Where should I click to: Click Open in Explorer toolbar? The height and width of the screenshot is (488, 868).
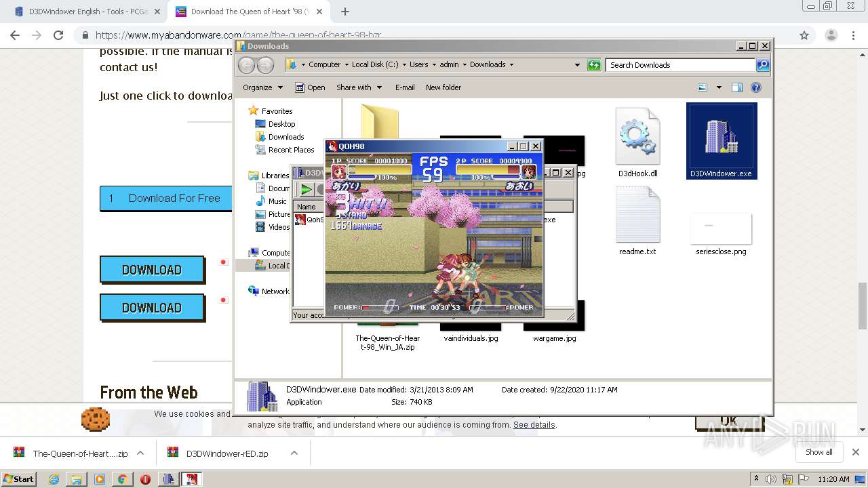[310, 87]
